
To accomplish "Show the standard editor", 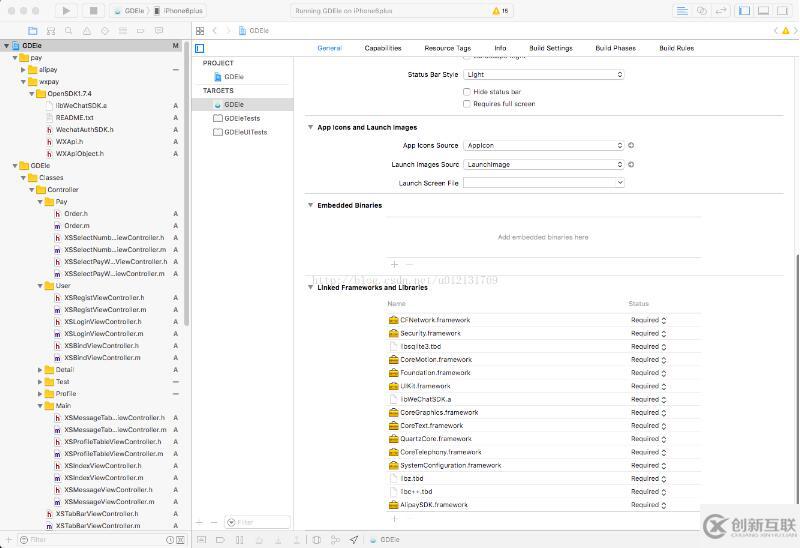I will pos(682,11).
